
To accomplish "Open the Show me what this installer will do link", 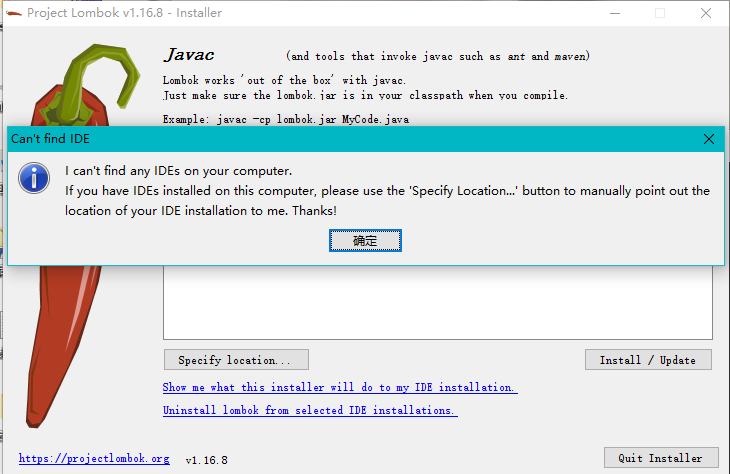I will click(340, 387).
